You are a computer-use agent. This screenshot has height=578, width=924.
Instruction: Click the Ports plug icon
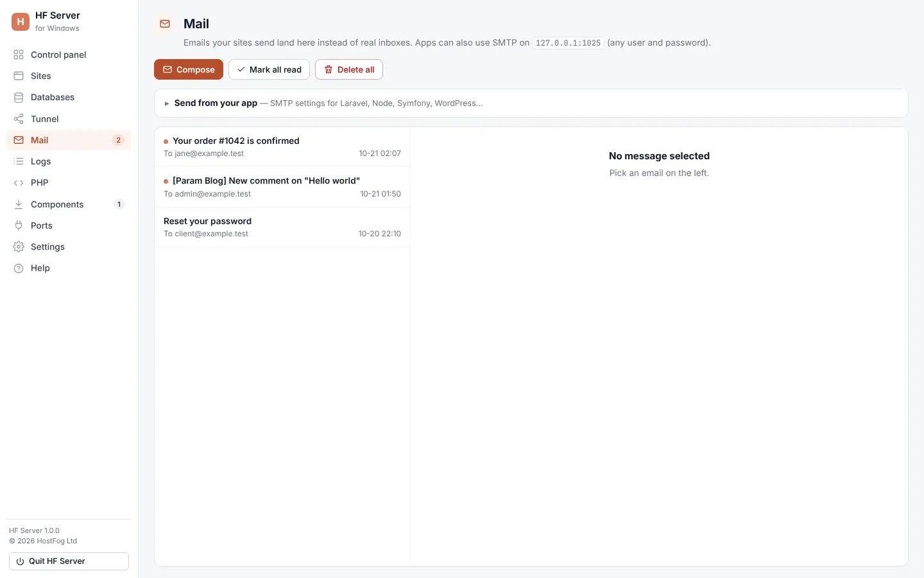[x=19, y=225]
